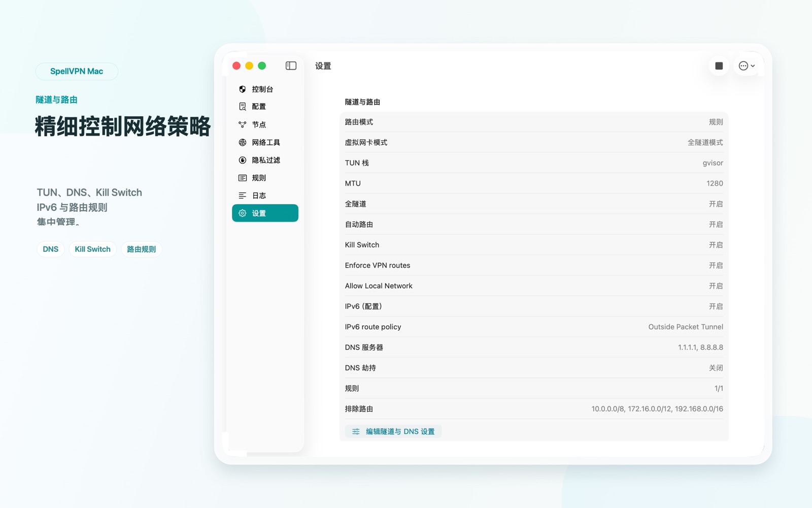Click the 全隧道 row's 开启 status
812x508 pixels.
click(x=716, y=204)
